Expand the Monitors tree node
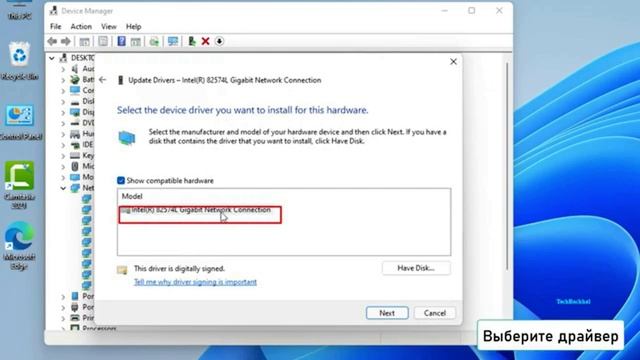640x360 pixels. (x=63, y=178)
